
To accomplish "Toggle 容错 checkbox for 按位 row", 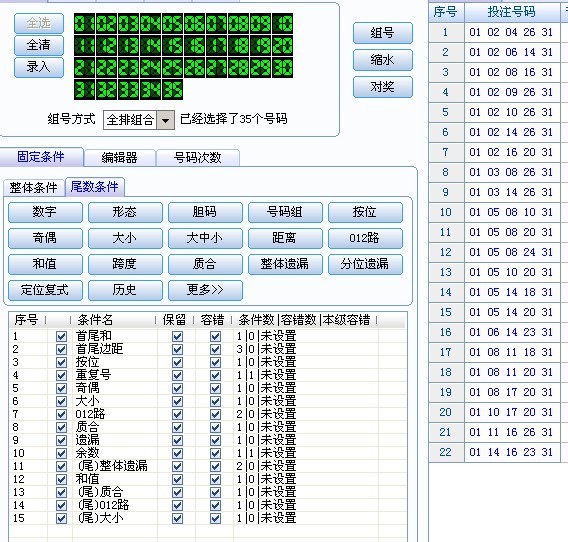I will click(x=215, y=363).
